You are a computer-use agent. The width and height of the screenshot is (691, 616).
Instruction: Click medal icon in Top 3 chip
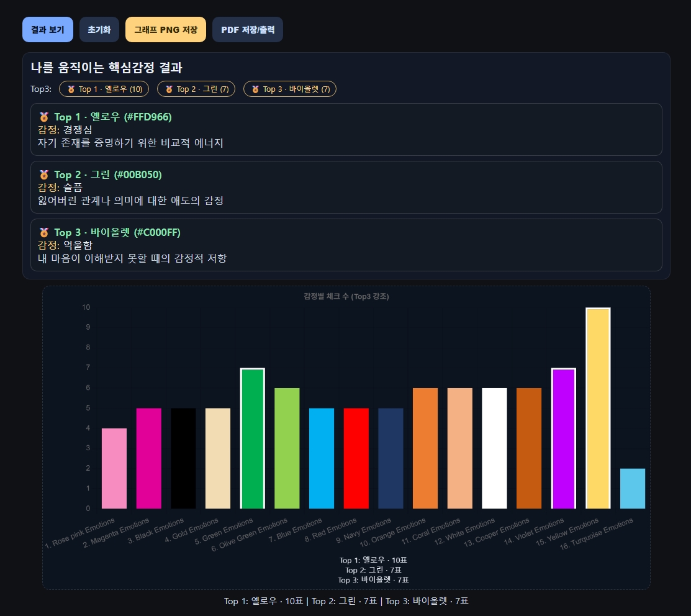point(255,89)
